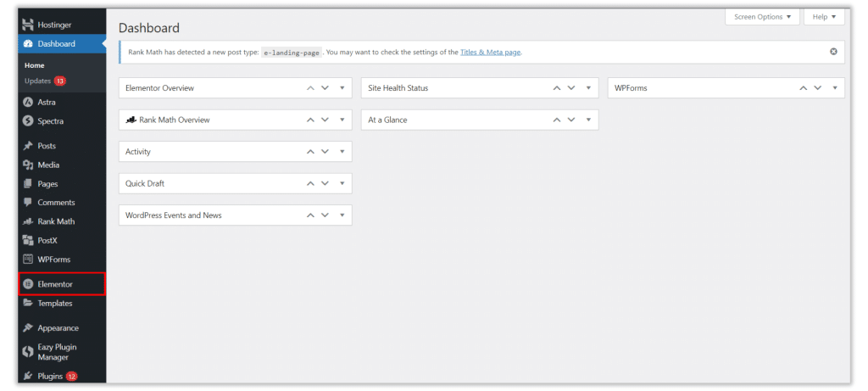Viewport: 868px width, 391px height.
Task: Move Quick Draft widget down
Action: [325, 183]
